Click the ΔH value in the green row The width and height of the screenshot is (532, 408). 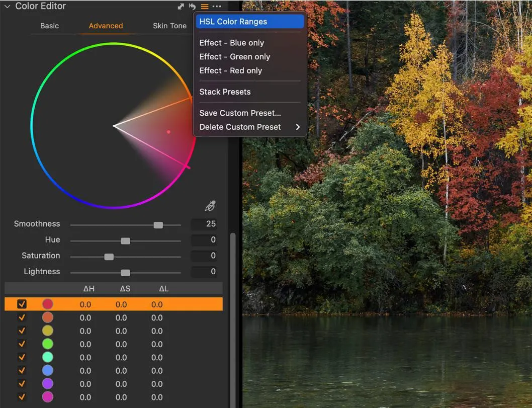coord(85,344)
